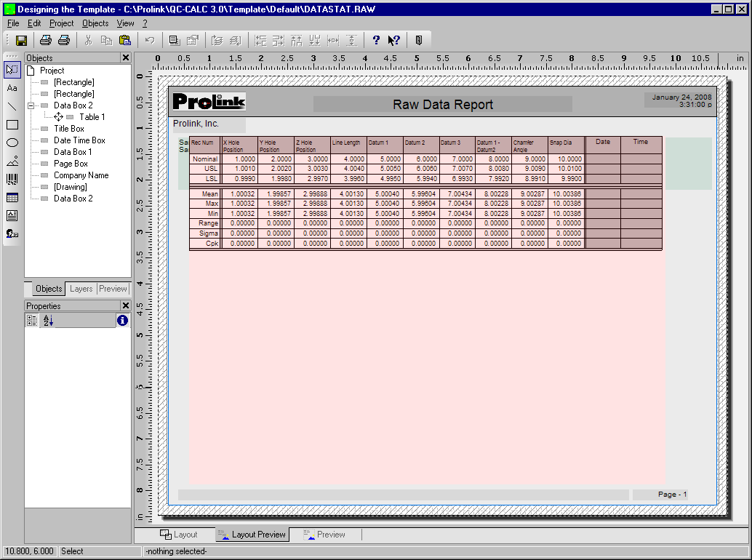
Task: Pick the Text (Aa) object tool
Action: tap(12, 88)
